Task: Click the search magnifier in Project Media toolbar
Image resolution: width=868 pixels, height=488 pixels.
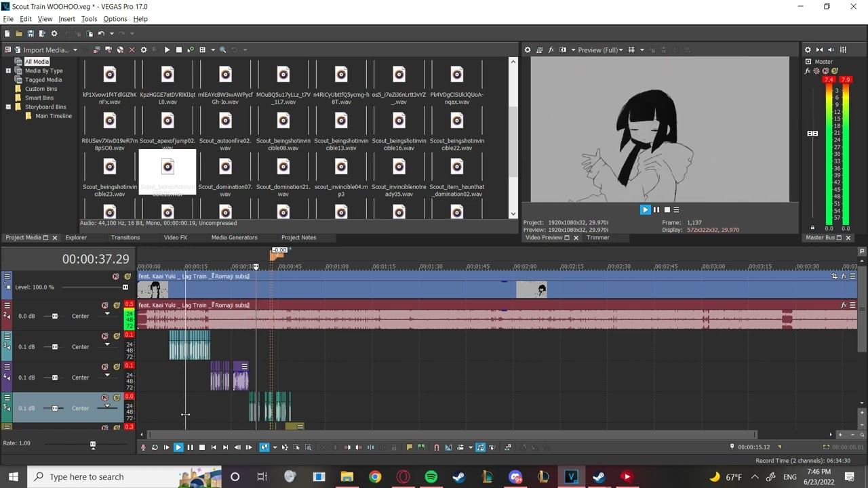Action: click(x=222, y=49)
